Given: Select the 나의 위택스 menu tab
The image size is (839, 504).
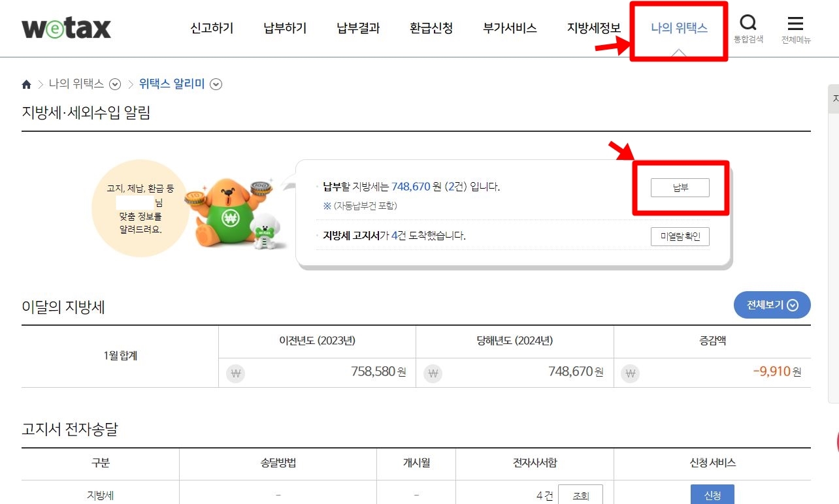Looking at the screenshot, I should coord(679,28).
